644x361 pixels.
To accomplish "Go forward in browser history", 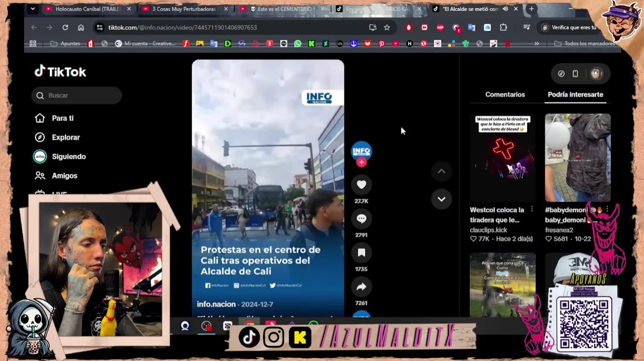I will click(49, 28).
